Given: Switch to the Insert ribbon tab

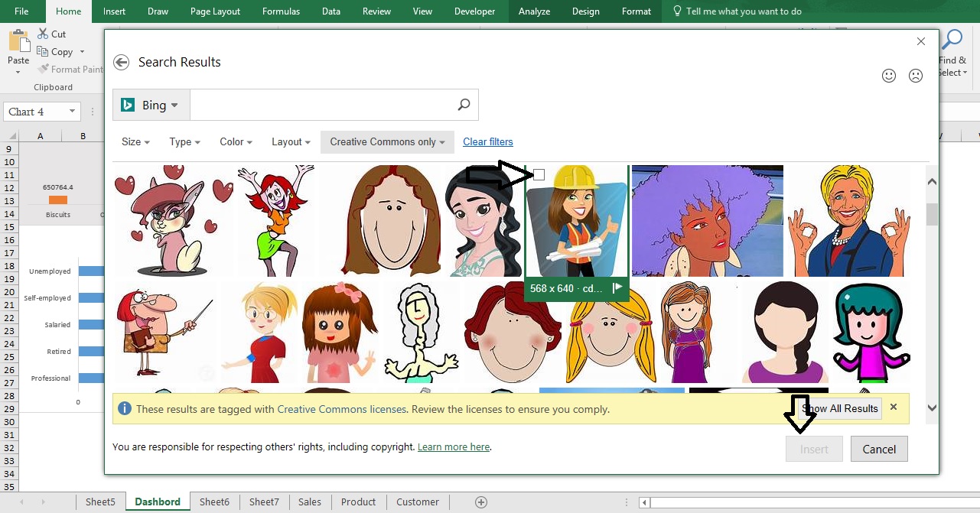Looking at the screenshot, I should [114, 11].
